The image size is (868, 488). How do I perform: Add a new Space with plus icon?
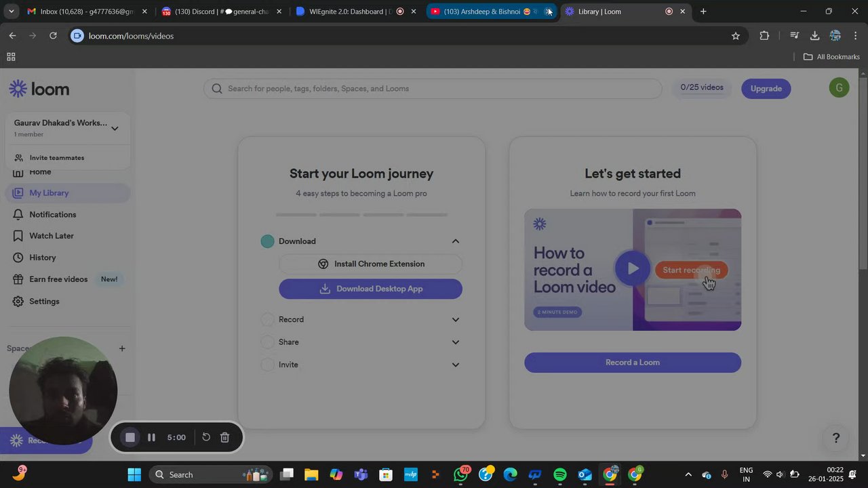click(x=122, y=348)
